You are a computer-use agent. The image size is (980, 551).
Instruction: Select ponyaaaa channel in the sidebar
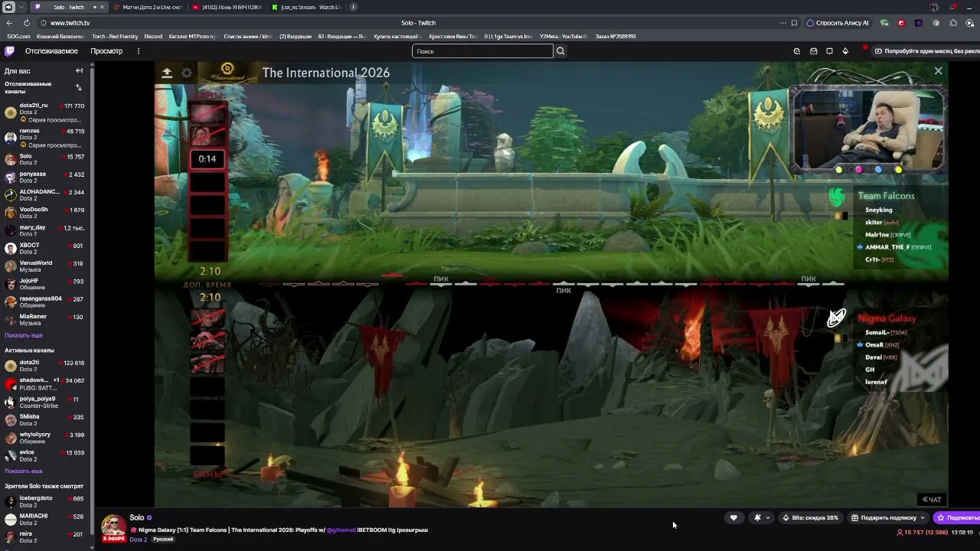click(47, 178)
